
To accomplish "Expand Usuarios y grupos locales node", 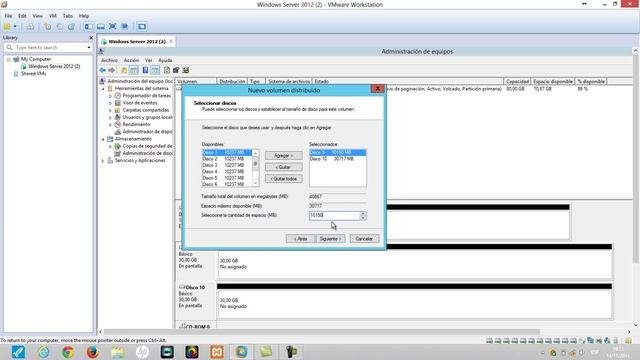I will 110,118.
